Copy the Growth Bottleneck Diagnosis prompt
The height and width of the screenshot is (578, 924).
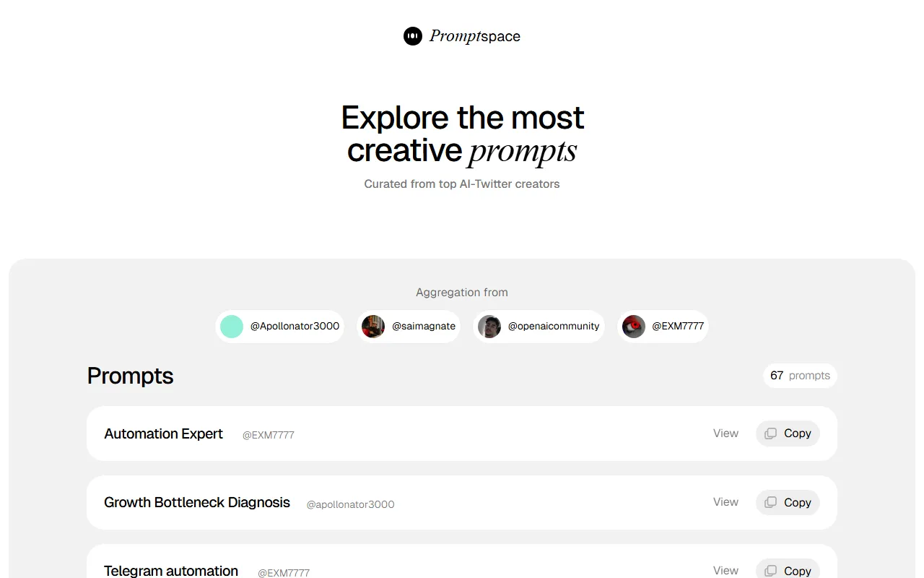pyautogui.click(x=788, y=502)
